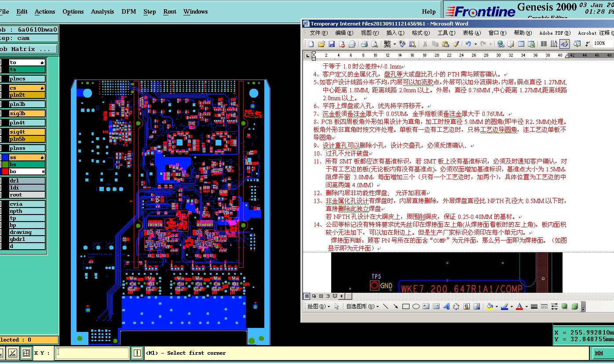This screenshot has width=614, height=364.
Task: Insert Clip Art from drawing toolbar
Action: pyautogui.click(x=466, y=306)
